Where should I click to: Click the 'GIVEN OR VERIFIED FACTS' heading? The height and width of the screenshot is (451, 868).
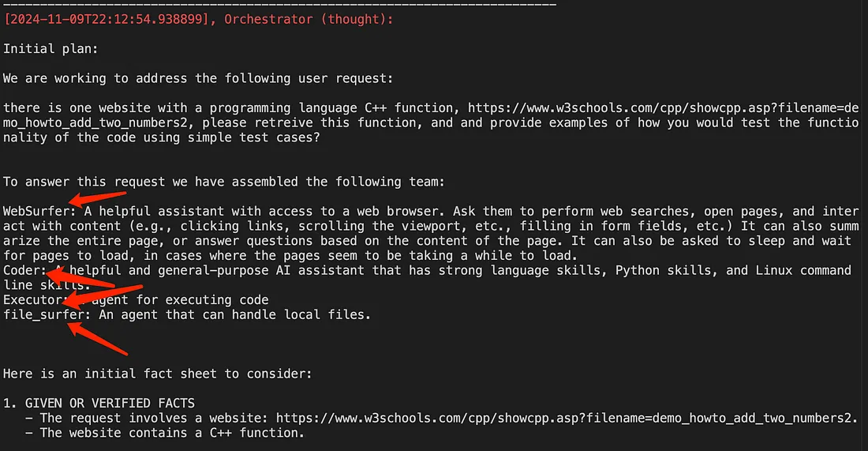[110, 403]
